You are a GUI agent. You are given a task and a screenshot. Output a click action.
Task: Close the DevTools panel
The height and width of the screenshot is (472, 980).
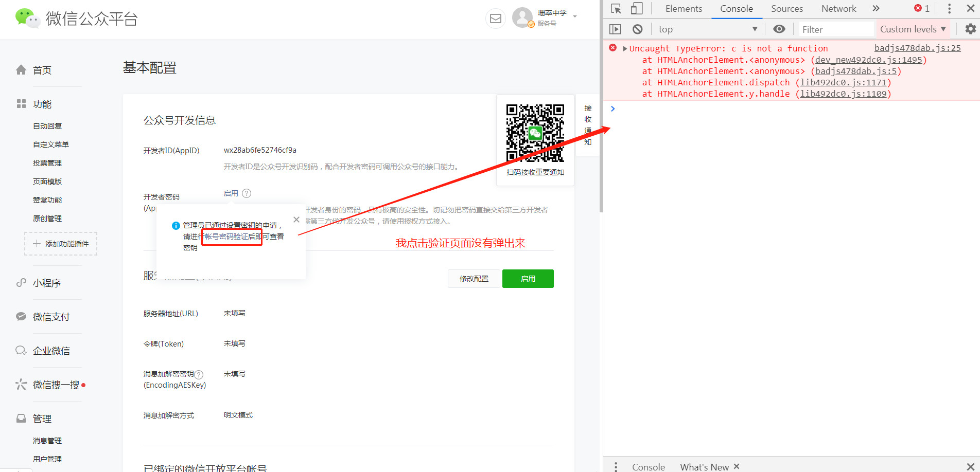tap(970, 9)
